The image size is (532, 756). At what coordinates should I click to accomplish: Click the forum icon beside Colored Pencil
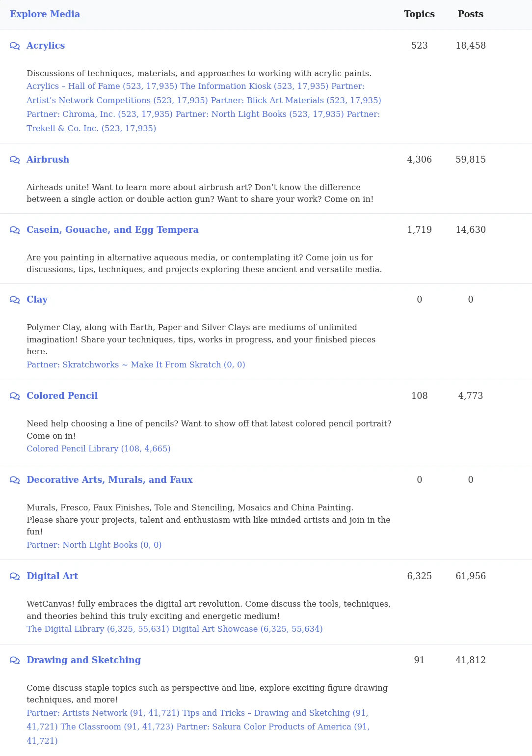click(x=15, y=396)
